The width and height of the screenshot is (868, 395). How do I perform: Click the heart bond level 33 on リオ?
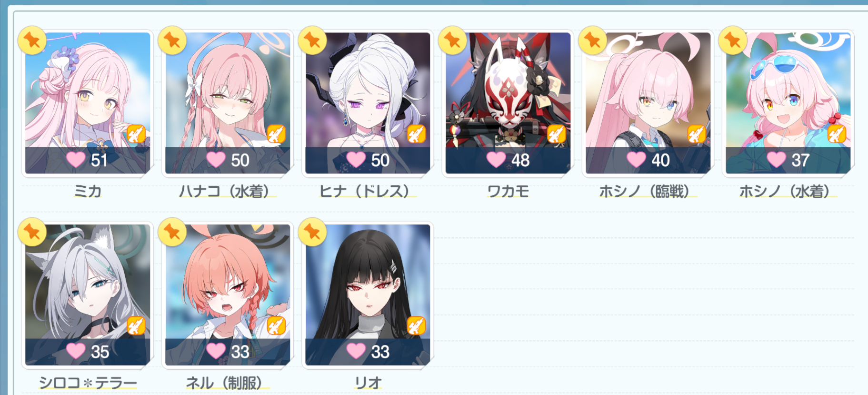368,352
